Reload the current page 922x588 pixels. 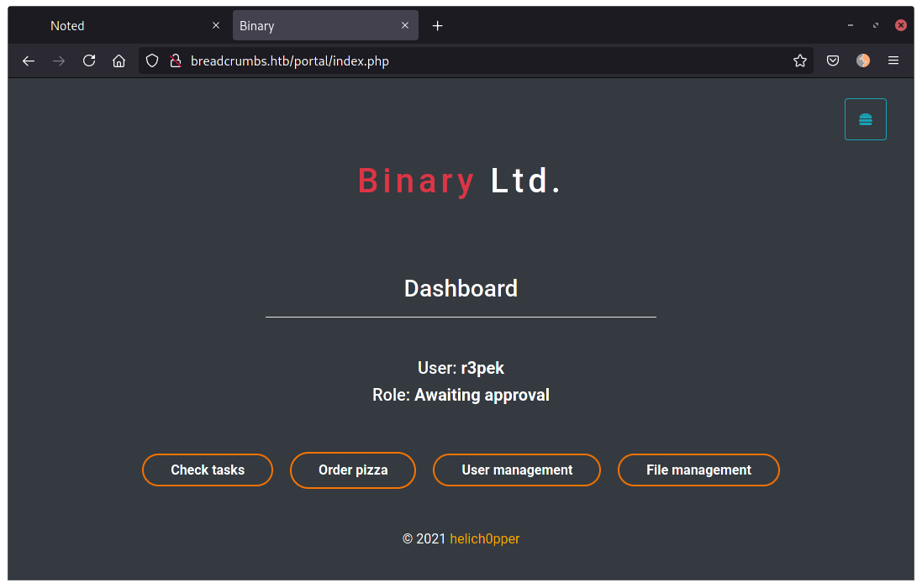coord(89,60)
